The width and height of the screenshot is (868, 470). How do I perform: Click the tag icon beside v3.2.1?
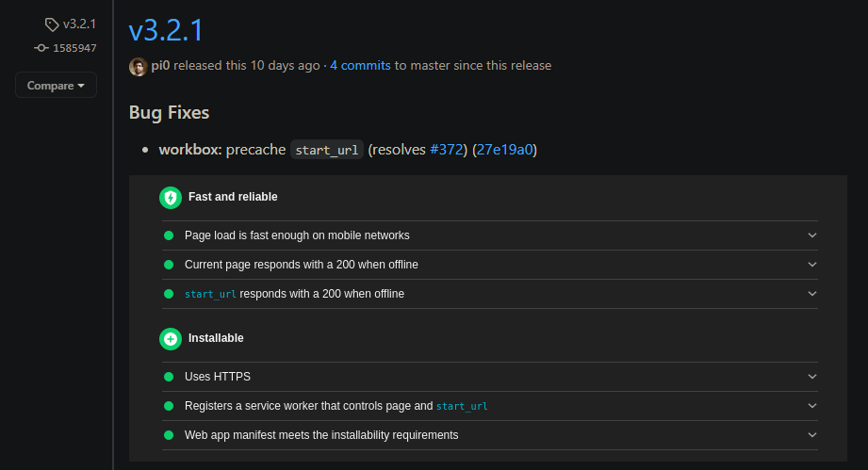(x=52, y=24)
